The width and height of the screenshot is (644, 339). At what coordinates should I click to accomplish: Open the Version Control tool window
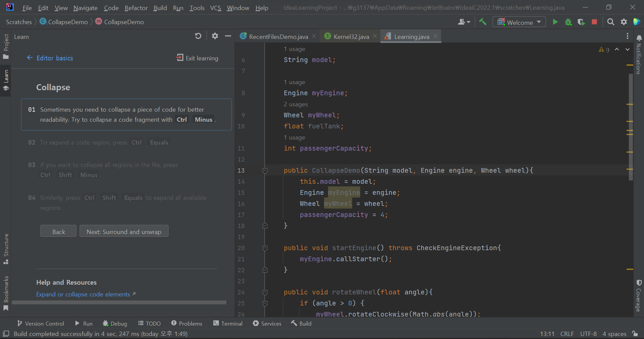tap(41, 324)
